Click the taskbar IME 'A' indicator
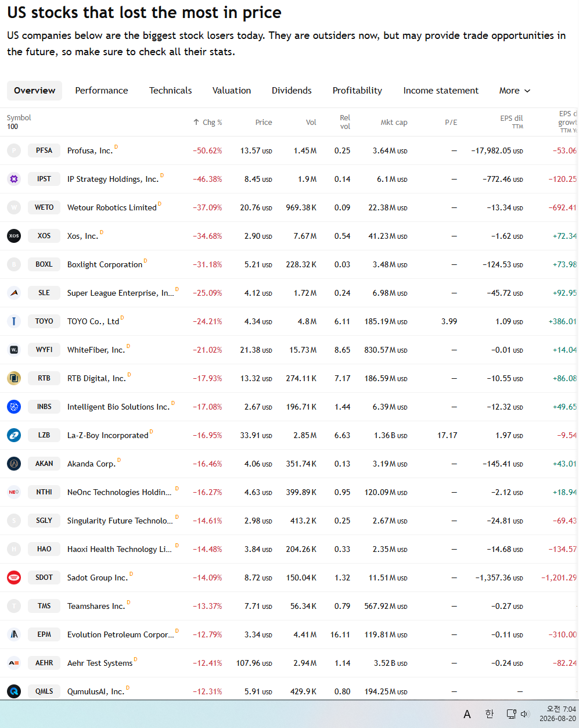Viewport: 579px width, 728px height. coord(467,714)
